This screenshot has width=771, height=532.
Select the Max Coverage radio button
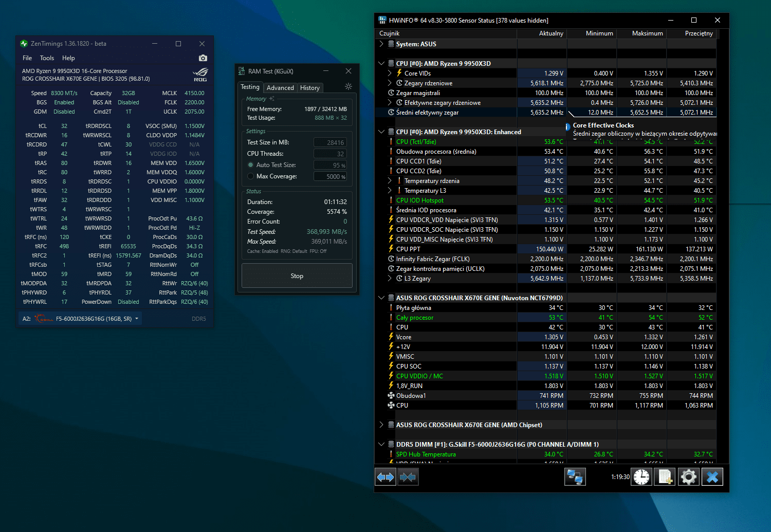251,176
